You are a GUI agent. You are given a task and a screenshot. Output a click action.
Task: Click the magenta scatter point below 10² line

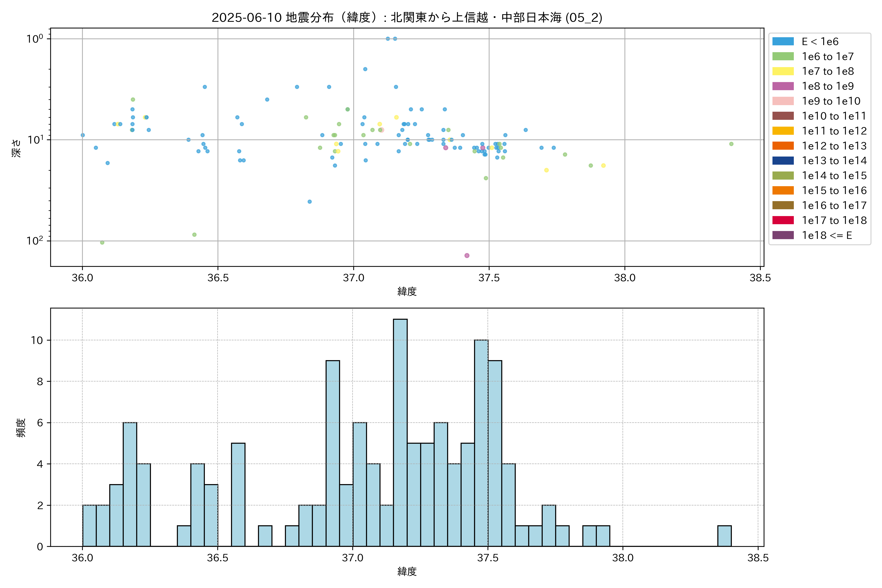pyautogui.click(x=467, y=255)
